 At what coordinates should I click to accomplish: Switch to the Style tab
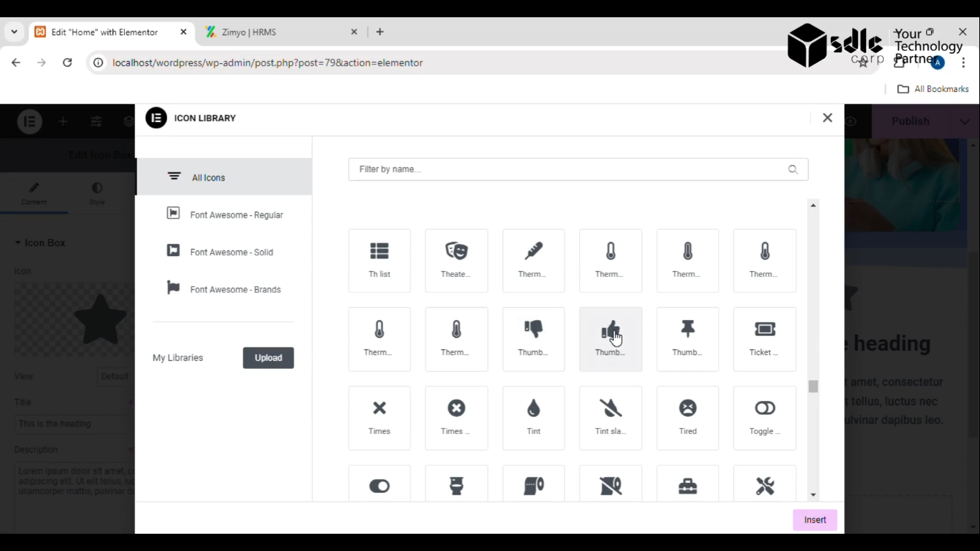(x=97, y=194)
